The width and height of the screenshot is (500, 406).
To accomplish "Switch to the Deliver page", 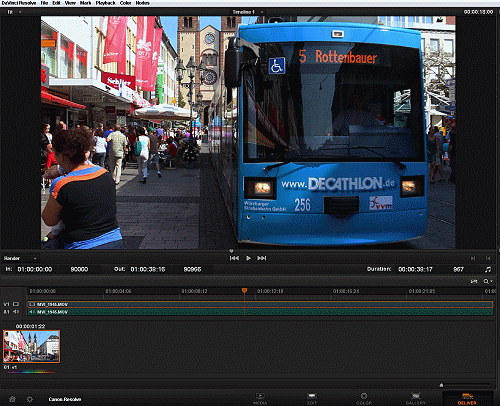I will tap(467, 399).
